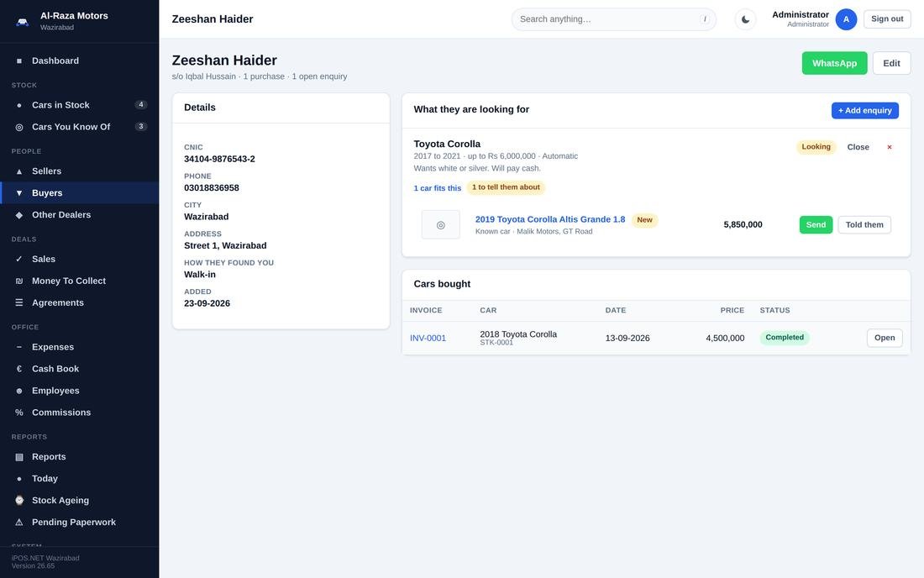
Task: Click the Reports chart icon
Action: coord(18,457)
